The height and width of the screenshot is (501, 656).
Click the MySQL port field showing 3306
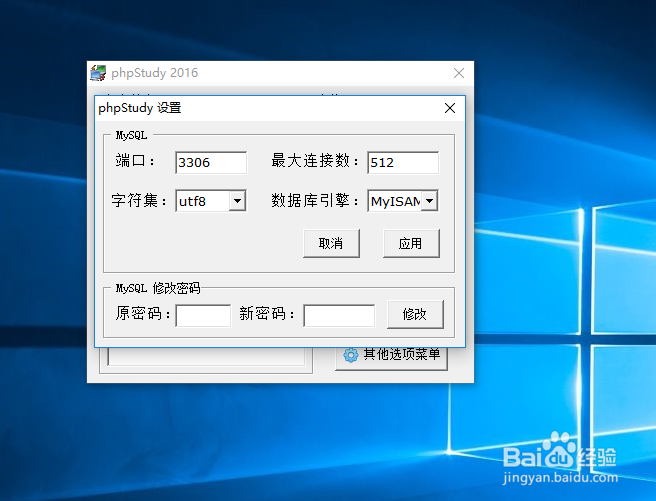(x=211, y=162)
